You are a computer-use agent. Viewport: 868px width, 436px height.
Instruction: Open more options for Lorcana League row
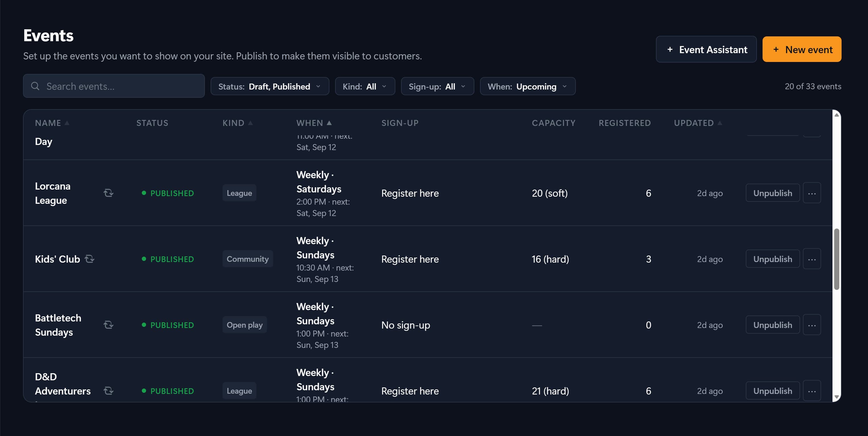[x=812, y=193]
